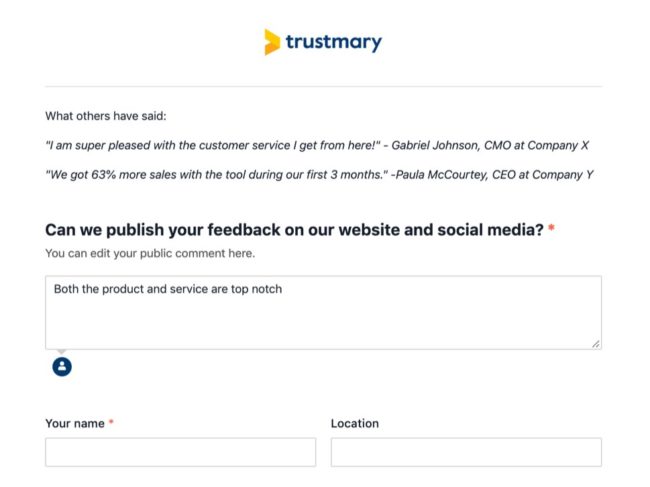
Task: Select the Gabriel Johnson testimonial quote
Action: point(317,145)
